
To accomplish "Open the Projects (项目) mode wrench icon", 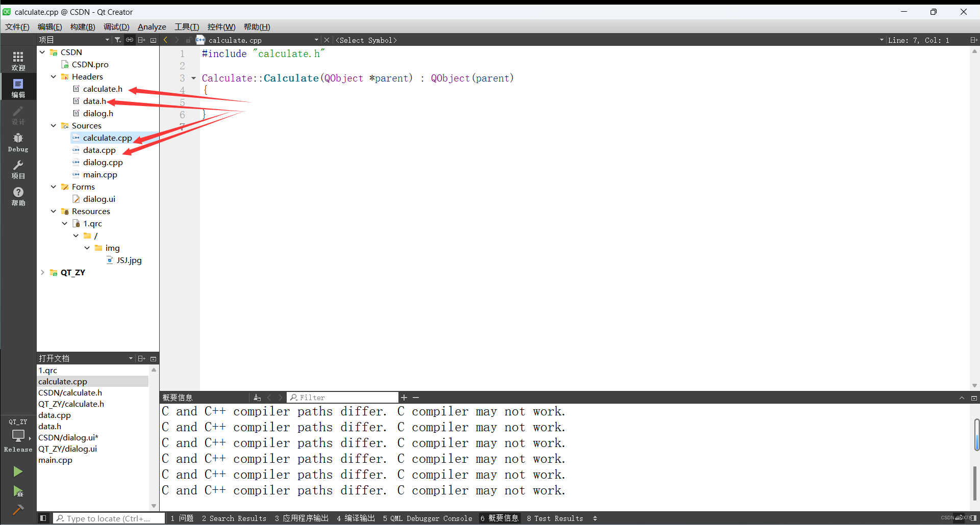I will tap(18, 169).
